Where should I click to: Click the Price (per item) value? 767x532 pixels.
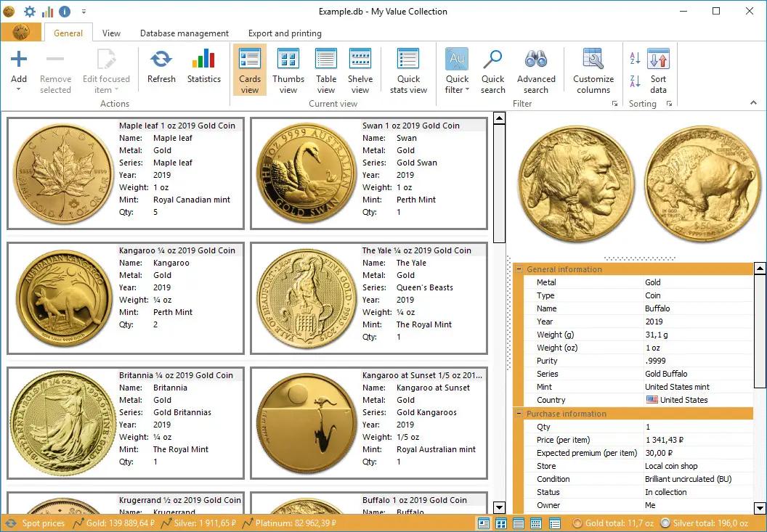tap(665, 440)
